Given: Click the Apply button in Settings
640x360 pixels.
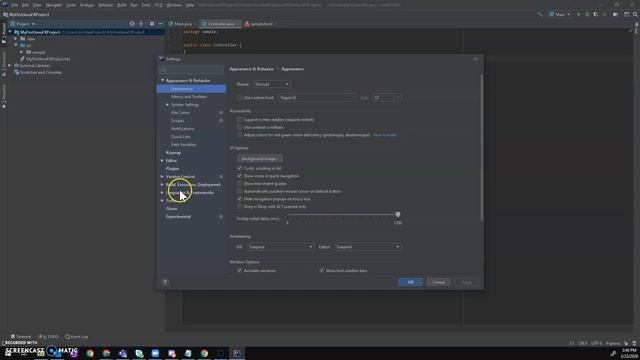Looking at the screenshot, I should pyautogui.click(x=467, y=282).
